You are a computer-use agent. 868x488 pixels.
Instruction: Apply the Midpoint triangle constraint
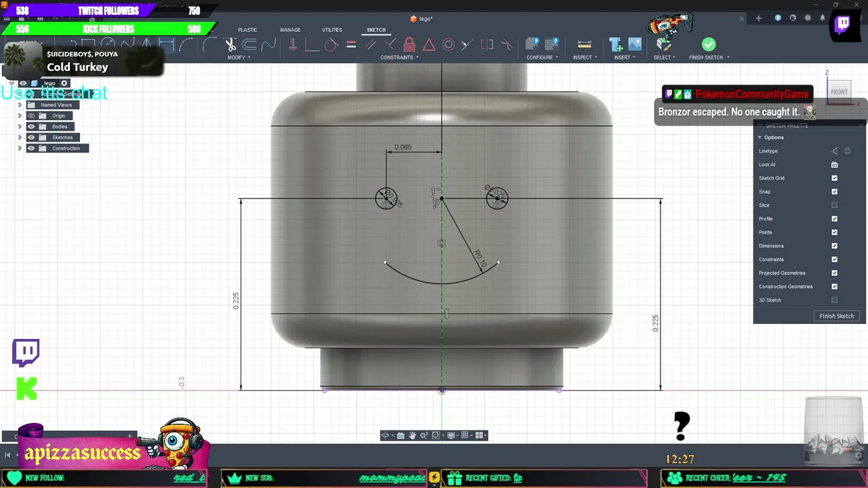[429, 45]
